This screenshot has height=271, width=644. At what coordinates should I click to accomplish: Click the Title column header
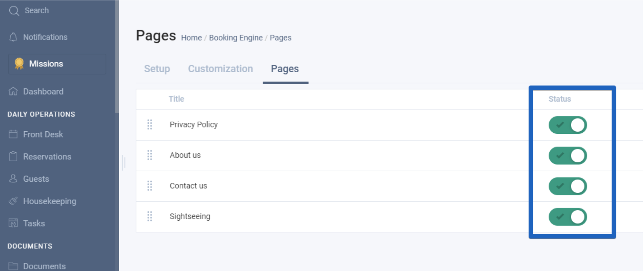tap(176, 99)
